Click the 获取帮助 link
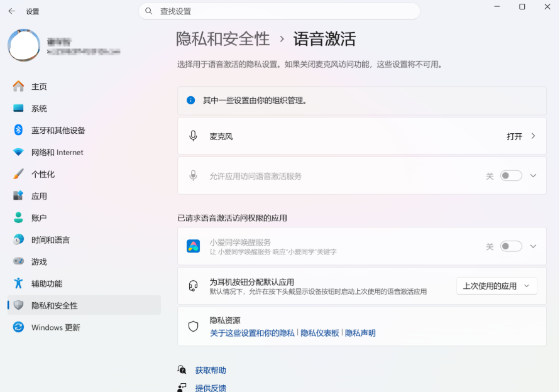The height and width of the screenshot is (392, 560). point(211,370)
